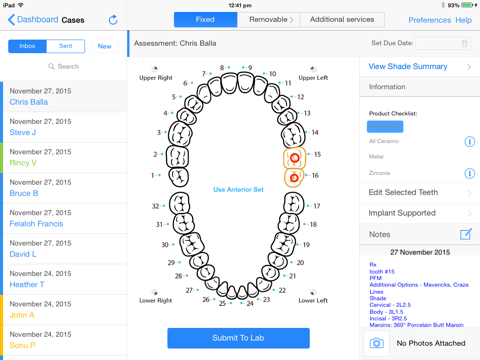Tap the refresh cases icon

pyautogui.click(x=113, y=20)
